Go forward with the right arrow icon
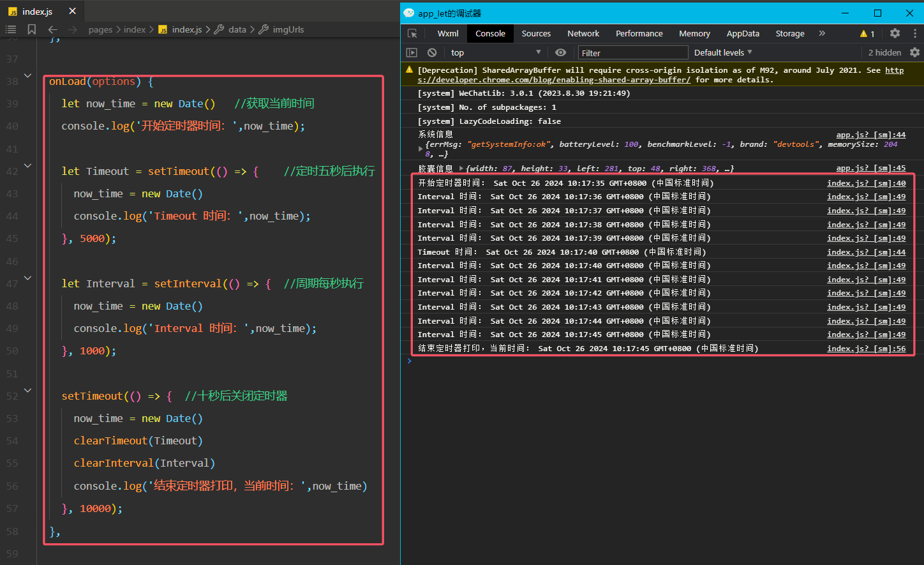 point(72,29)
